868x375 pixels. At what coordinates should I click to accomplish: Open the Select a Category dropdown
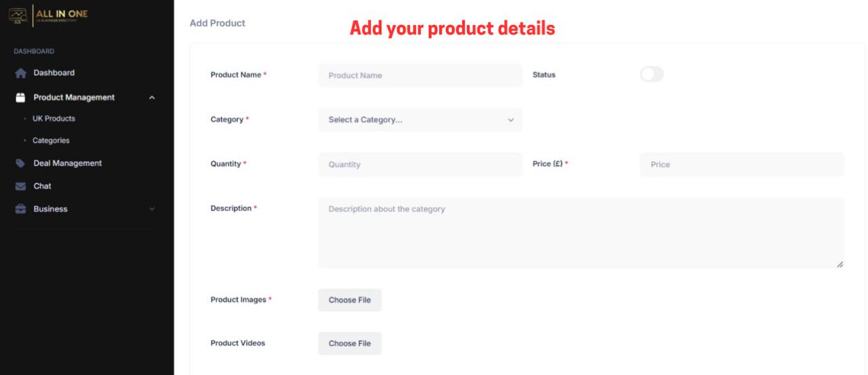point(420,120)
